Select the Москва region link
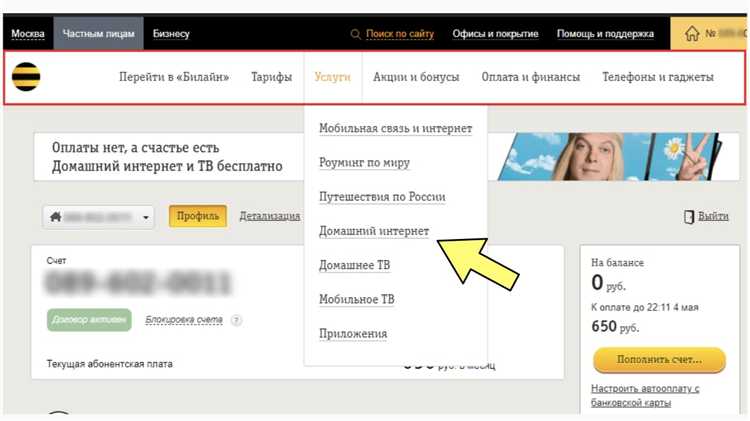The width and height of the screenshot is (750, 421). [28, 34]
